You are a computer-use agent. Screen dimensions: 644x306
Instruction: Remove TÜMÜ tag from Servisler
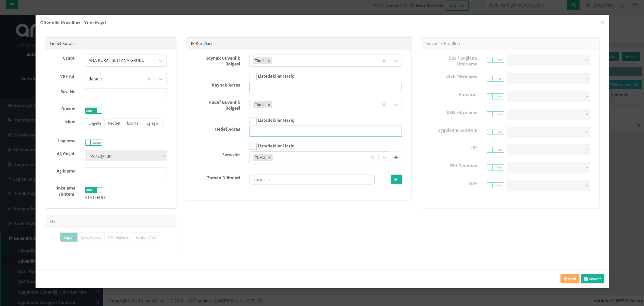(x=269, y=158)
